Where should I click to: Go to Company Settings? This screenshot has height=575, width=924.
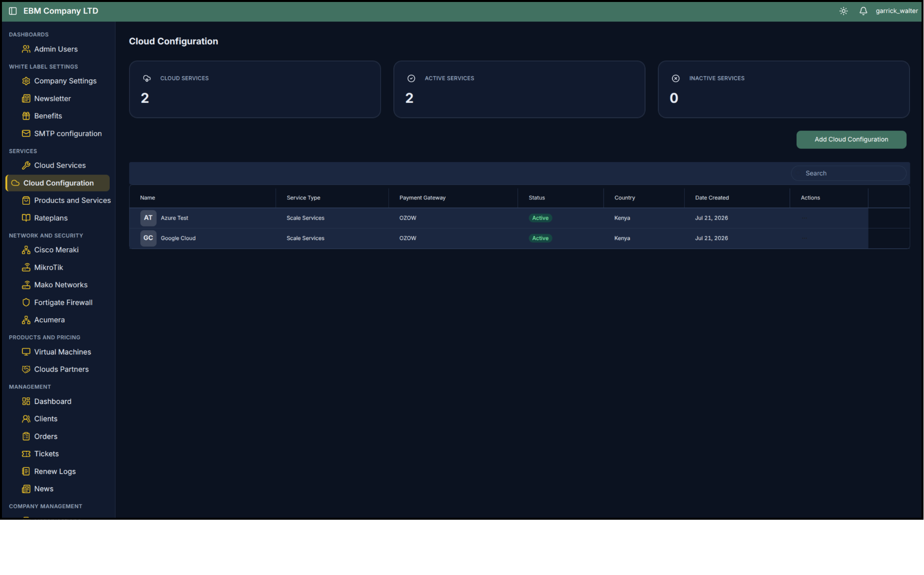pos(65,81)
